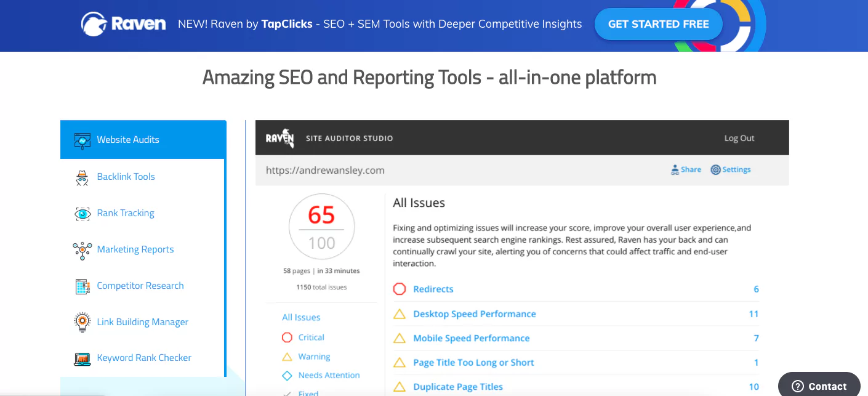Click the Settings gear icon
The width and height of the screenshot is (868, 396).
pos(715,170)
